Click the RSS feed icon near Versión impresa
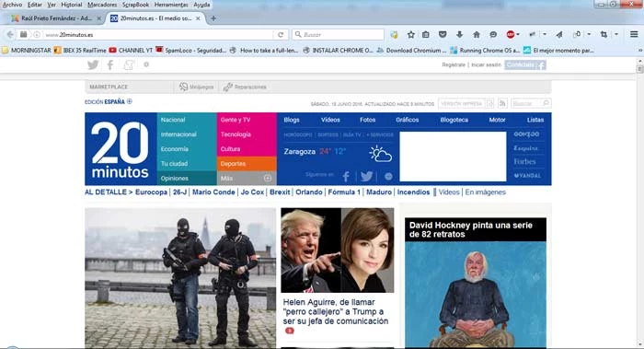The height and width of the screenshot is (349, 644). [502, 103]
